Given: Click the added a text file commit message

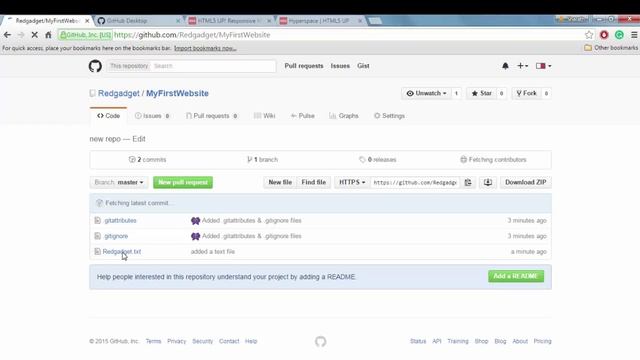Looking at the screenshot, I should [213, 251].
